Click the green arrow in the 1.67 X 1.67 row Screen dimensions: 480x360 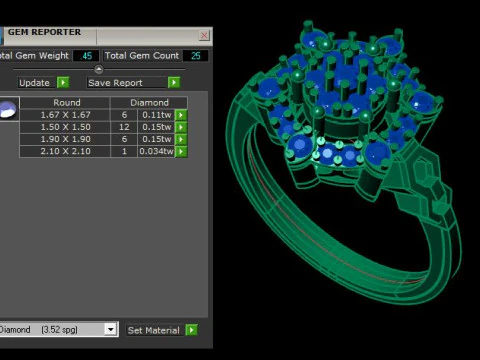click(x=181, y=115)
